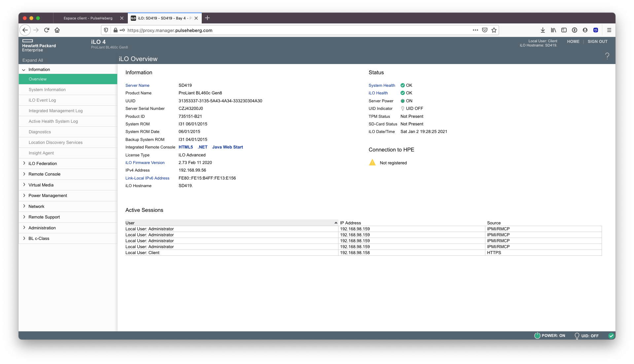This screenshot has height=364, width=634.
Task: Select the Local User: Client session row
Action: click(363, 253)
